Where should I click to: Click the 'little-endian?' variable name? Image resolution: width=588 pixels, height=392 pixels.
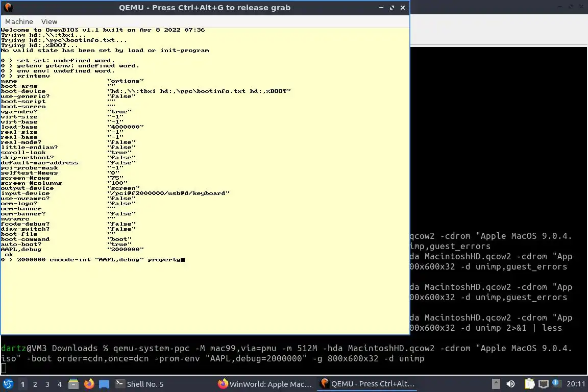tap(29, 147)
